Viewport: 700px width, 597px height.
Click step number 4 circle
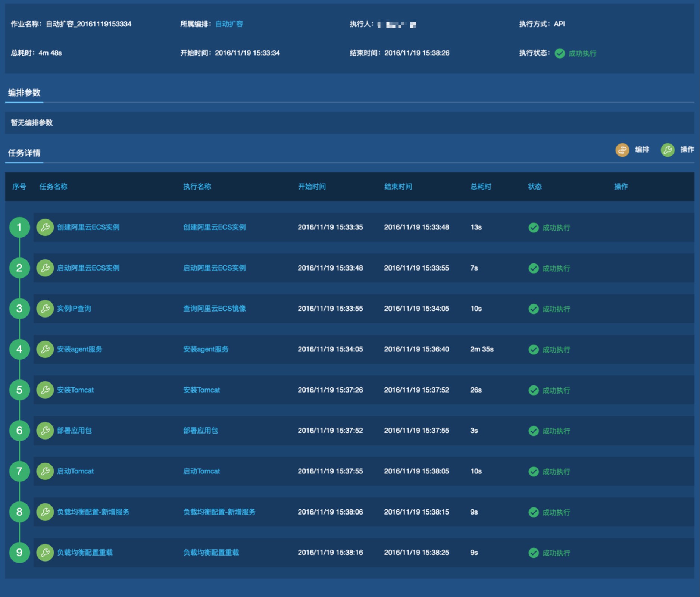coord(19,349)
